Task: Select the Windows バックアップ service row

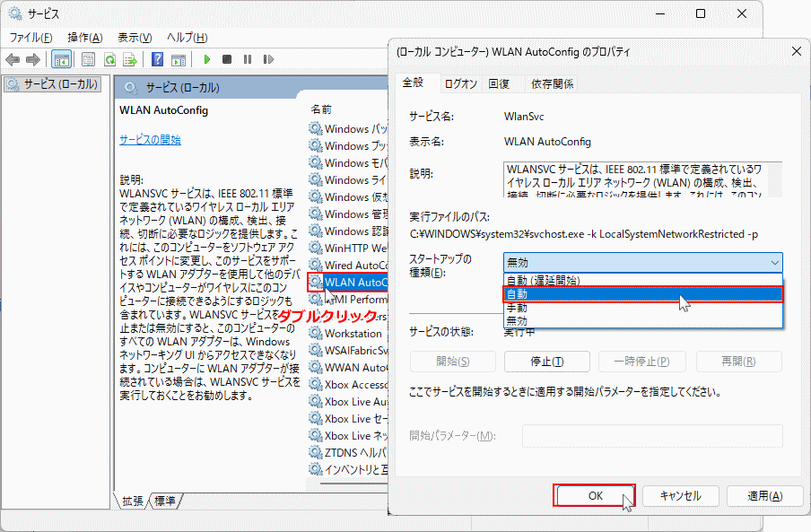Action: click(348, 128)
